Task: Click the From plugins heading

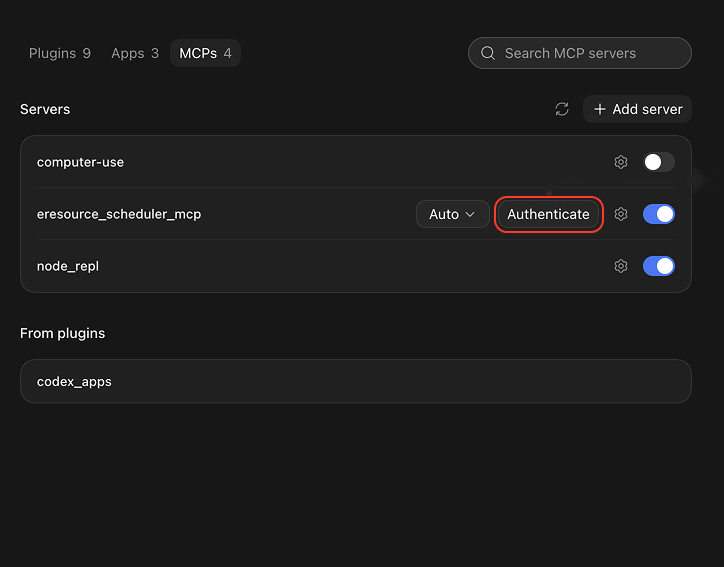Action: click(62, 333)
